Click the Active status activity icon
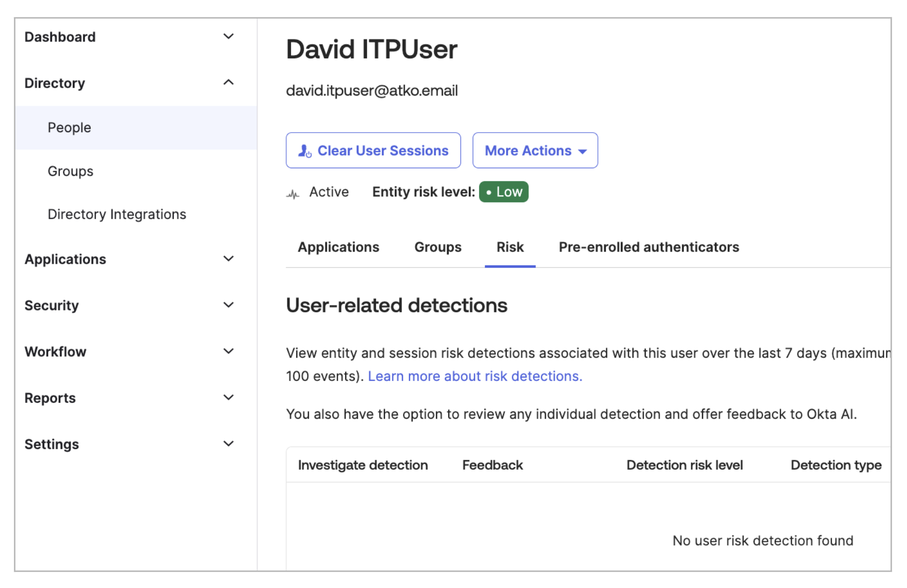 (x=293, y=193)
